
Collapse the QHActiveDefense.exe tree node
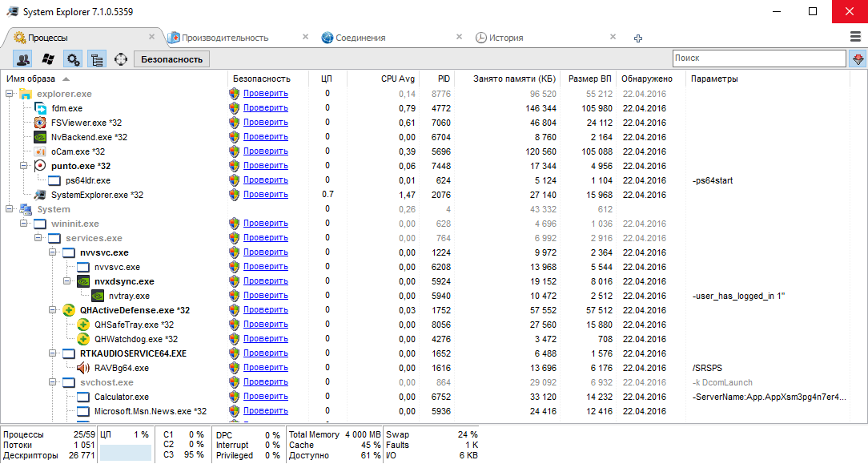[x=53, y=310]
